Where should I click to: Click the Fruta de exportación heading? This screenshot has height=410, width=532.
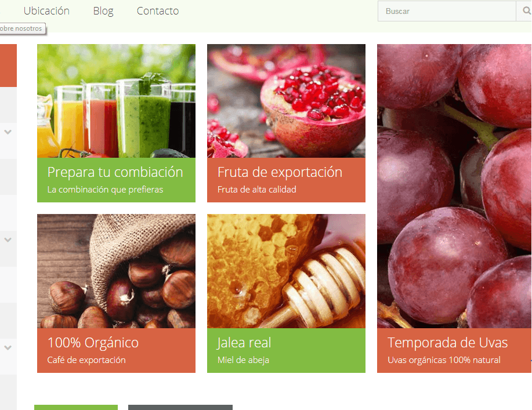point(280,172)
